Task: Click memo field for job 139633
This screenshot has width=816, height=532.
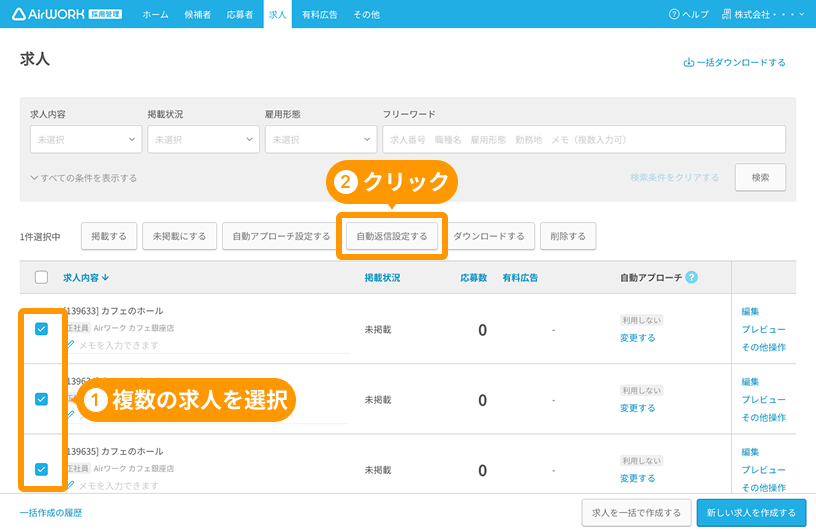Action: (208, 345)
